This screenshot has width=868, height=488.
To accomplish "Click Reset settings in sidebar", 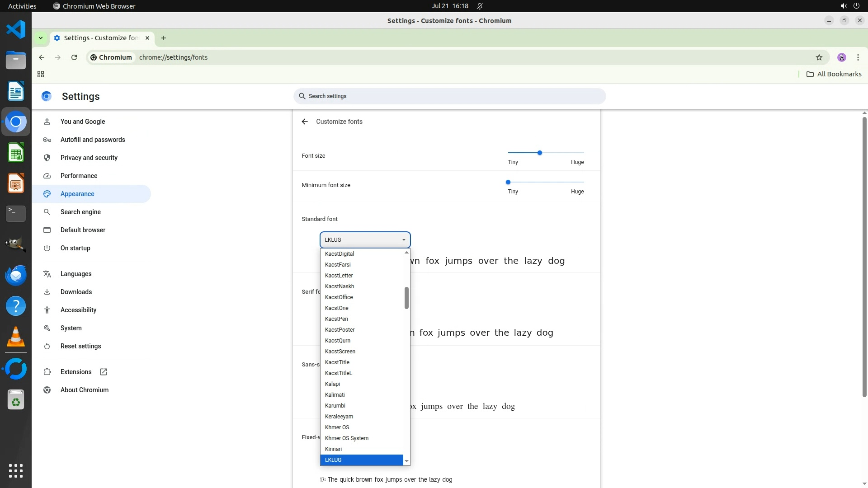I will pos(81,346).
